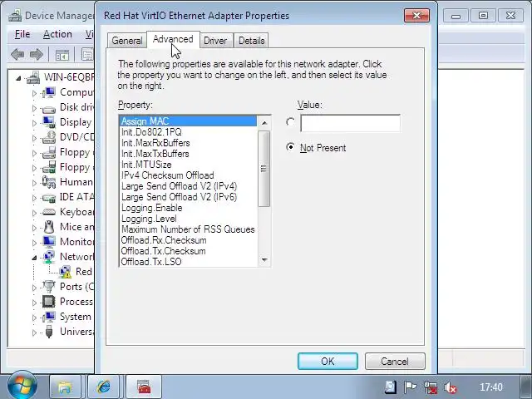Switch to the Advanced tab
This screenshot has height=399, width=532.
click(173, 39)
